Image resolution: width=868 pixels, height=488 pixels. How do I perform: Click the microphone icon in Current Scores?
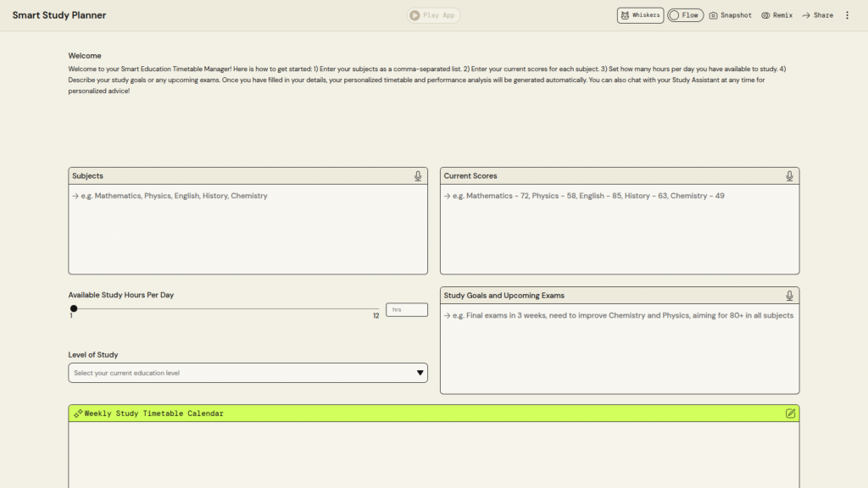[x=789, y=176]
